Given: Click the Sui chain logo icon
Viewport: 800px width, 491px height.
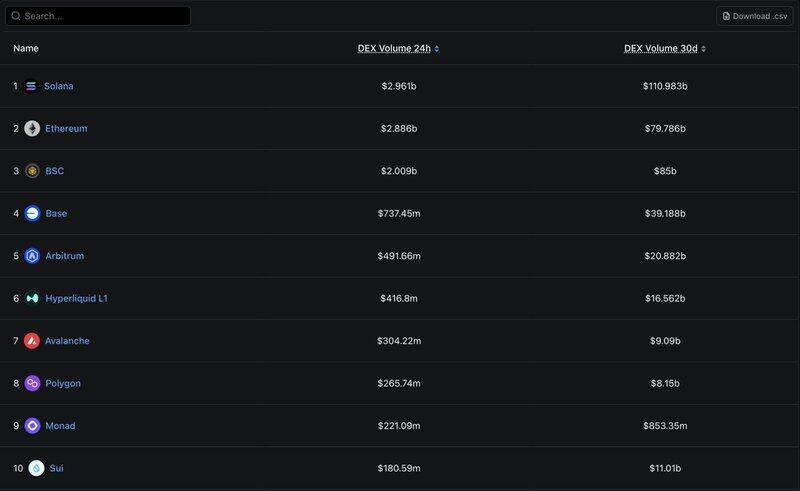Looking at the screenshot, I should click(x=36, y=468).
